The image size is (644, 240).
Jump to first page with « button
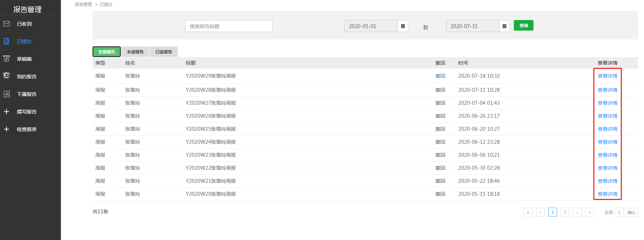(x=528, y=212)
